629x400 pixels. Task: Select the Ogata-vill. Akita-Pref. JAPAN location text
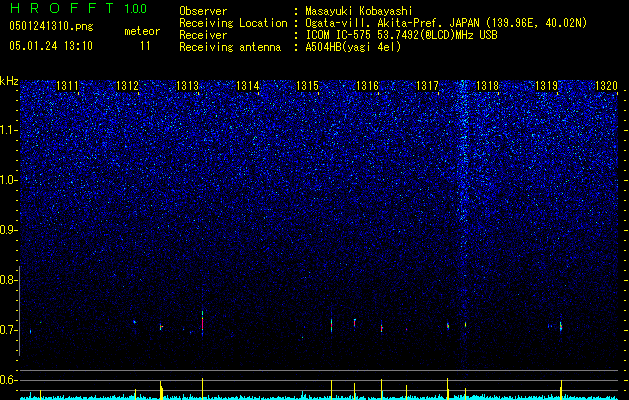click(x=446, y=23)
